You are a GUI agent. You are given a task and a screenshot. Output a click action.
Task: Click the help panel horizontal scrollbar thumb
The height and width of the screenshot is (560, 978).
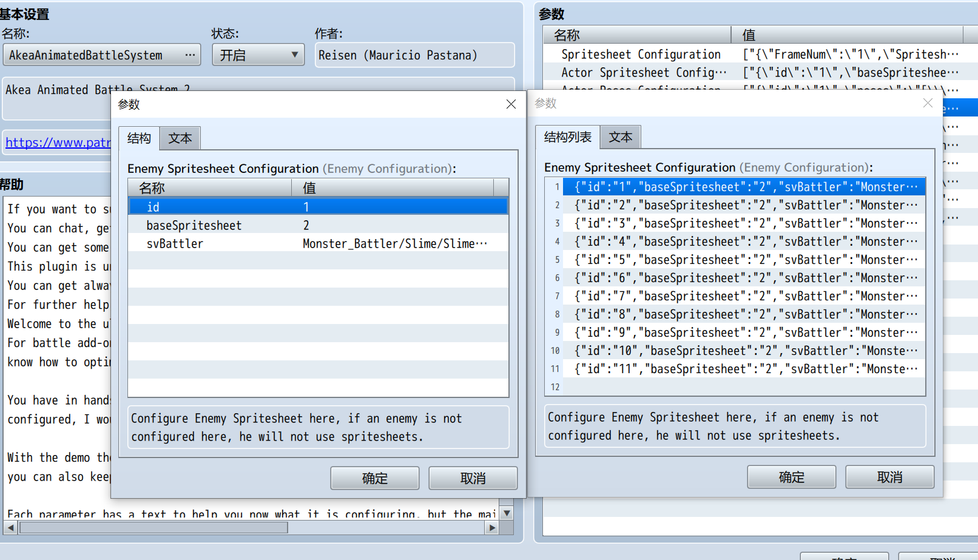pos(153,528)
